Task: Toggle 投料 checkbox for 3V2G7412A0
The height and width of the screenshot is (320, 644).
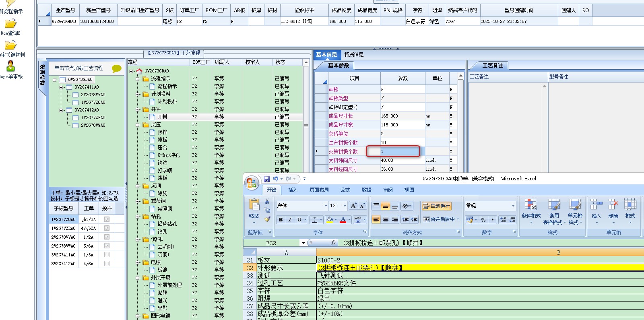Action: click(x=107, y=264)
